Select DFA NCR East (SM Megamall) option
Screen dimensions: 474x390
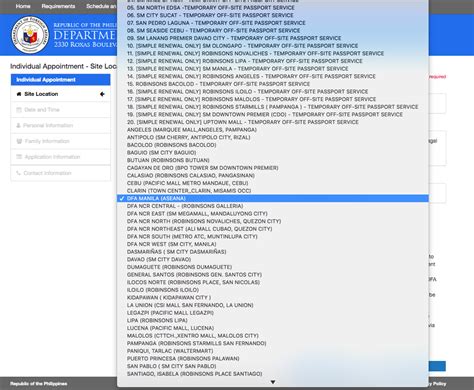[273, 214]
